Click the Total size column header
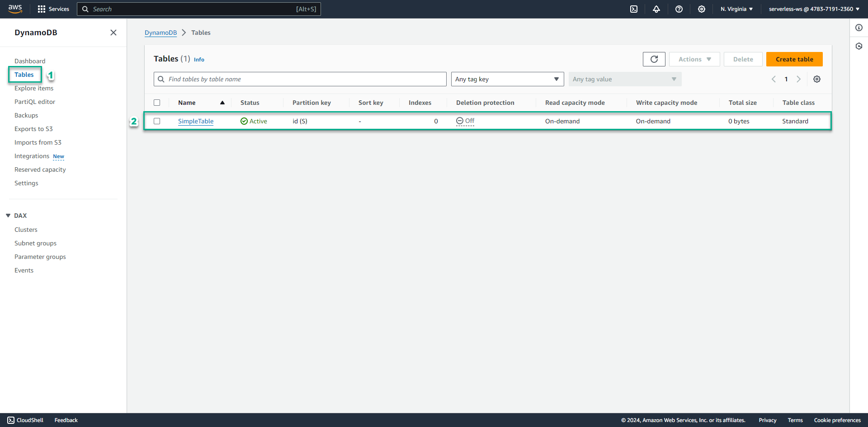The width and height of the screenshot is (868, 427). coord(743,103)
